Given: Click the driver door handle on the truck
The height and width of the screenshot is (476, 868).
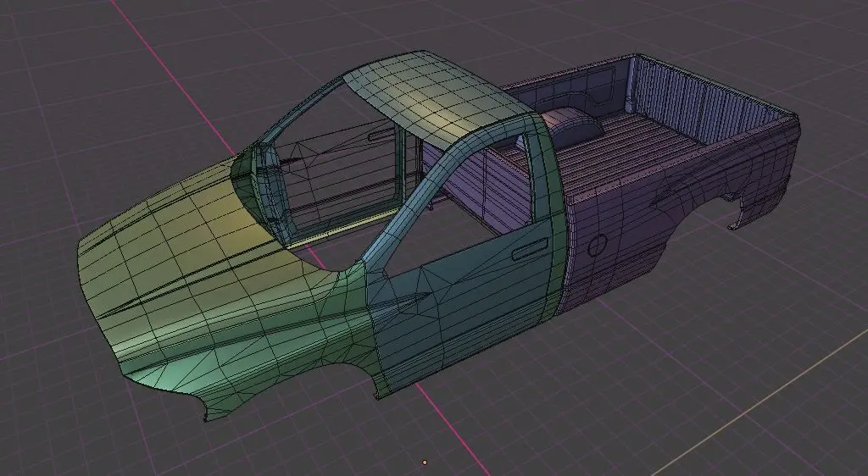Looking at the screenshot, I should [x=530, y=249].
